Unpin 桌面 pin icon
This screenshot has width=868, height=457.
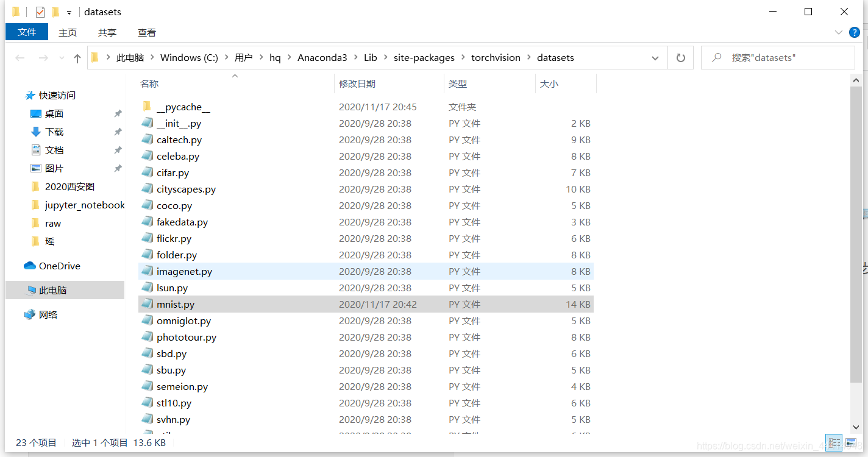pos(118,113)
